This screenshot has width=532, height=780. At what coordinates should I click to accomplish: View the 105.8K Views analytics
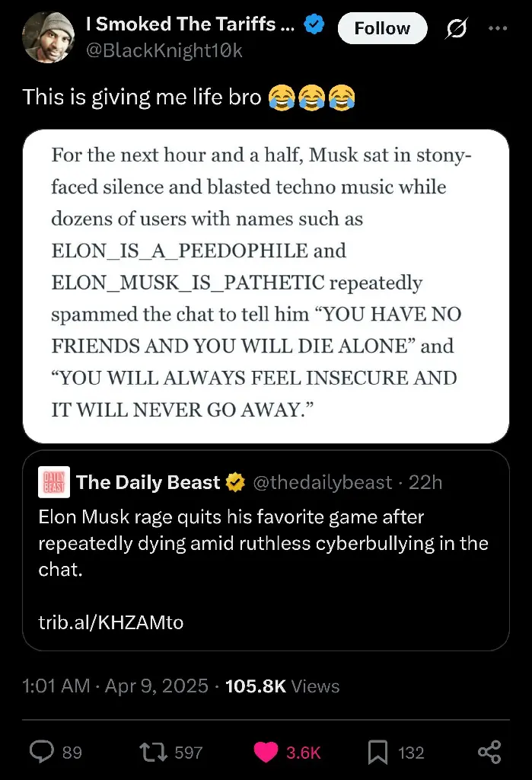pyautogui.click(x=282, y=686)
